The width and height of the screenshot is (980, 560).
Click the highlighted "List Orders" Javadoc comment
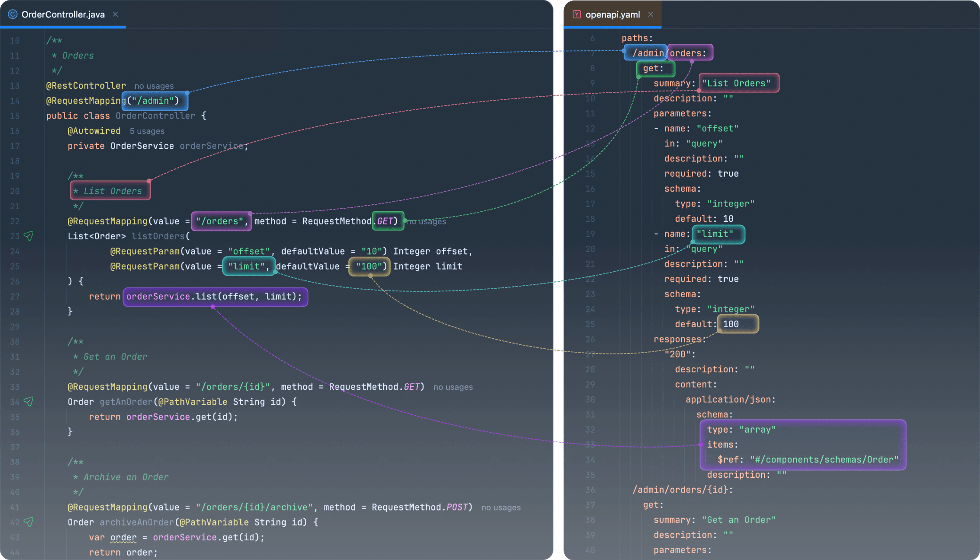(110, 191)
